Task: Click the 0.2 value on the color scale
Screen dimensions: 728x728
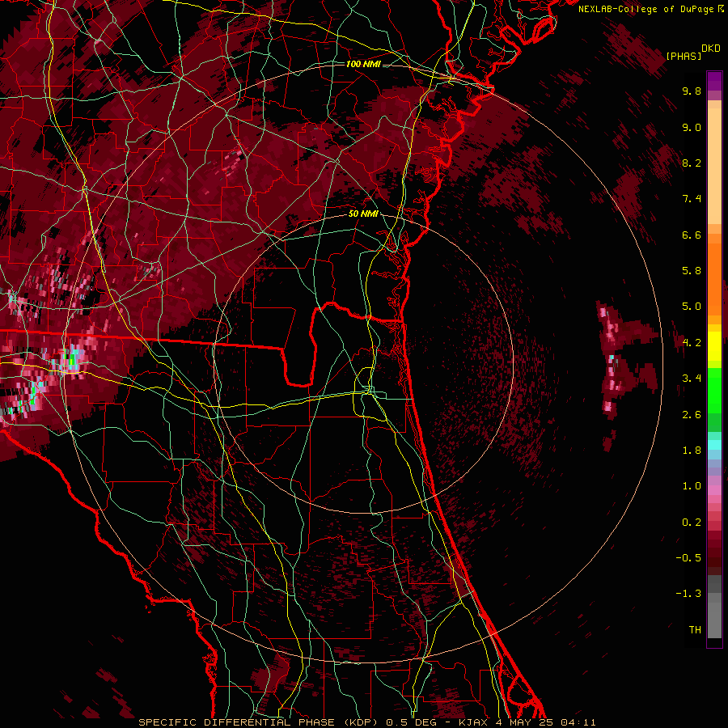Action: click(692, 522)
